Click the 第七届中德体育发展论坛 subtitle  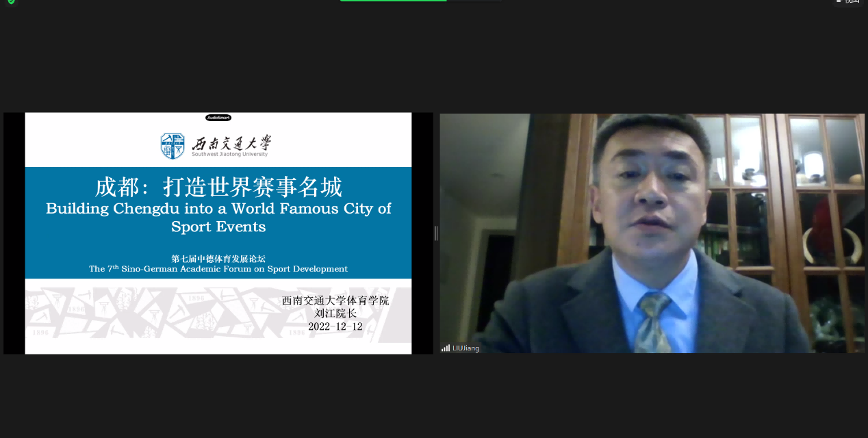(x=218, y=259)
